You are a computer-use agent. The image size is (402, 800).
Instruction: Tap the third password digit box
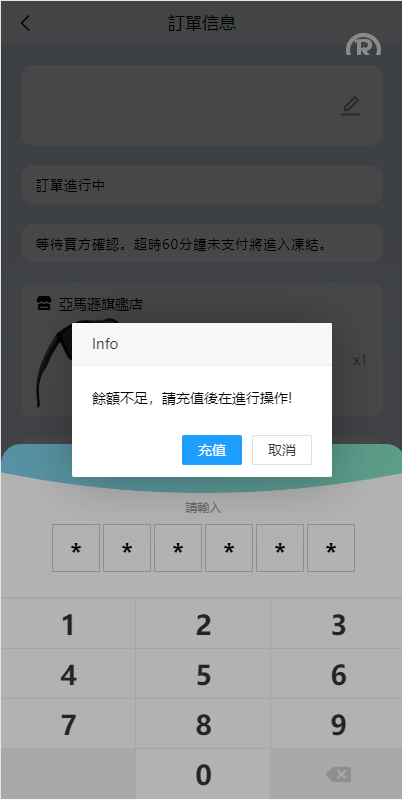178,548
